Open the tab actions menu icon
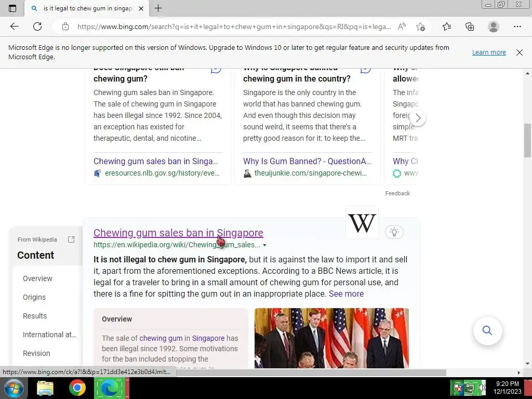Screen dimensions: 532x399 [12, 8]
